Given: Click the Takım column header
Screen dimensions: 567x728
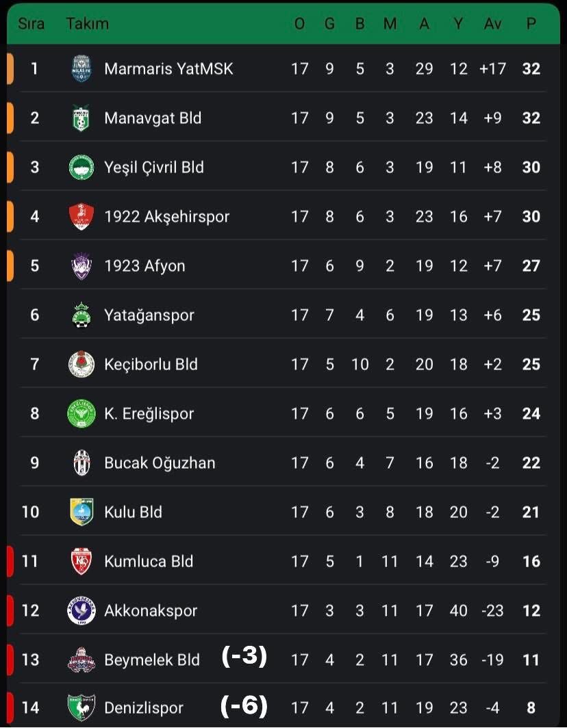Looking at the screenshot, I should [x=87, y=23].
